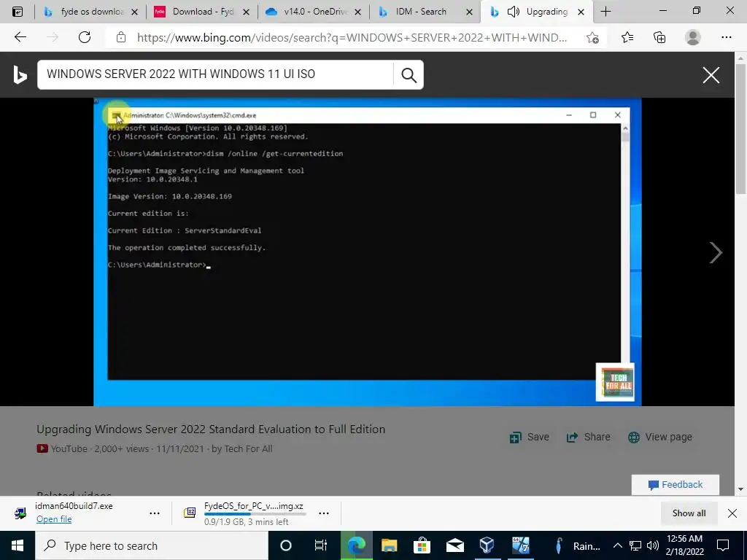Open Edge settings and more menu
The height and width of the screenshot is (560, 747).
point(726,37)
